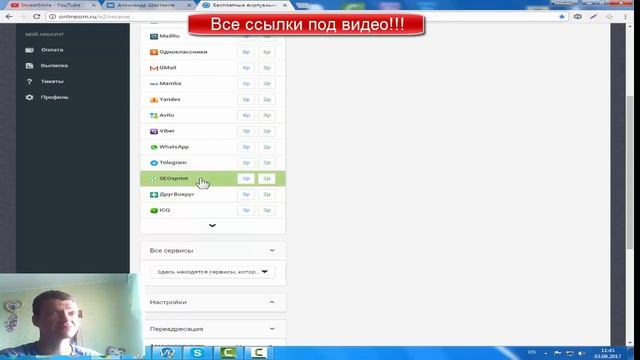Select the Telegram service icon
The image size is (640, 360).
pos(154,163)
